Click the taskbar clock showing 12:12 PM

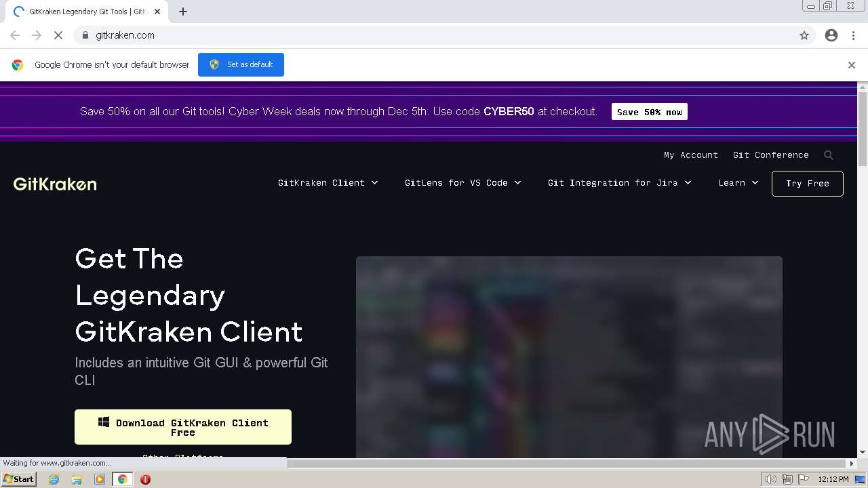(833, 479)
